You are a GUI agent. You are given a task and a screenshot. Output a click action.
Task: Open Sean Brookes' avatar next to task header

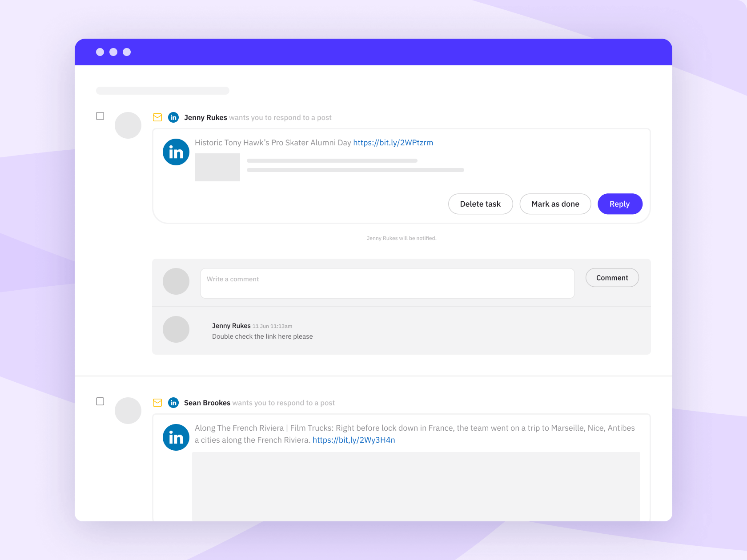coord(128,411)
